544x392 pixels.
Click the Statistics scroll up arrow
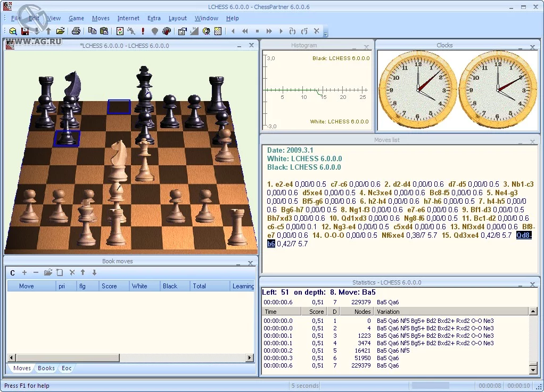tap(533, 312)
